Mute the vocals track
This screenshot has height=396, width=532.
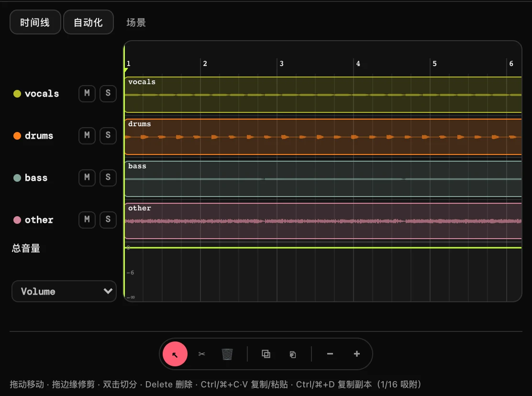87,93
